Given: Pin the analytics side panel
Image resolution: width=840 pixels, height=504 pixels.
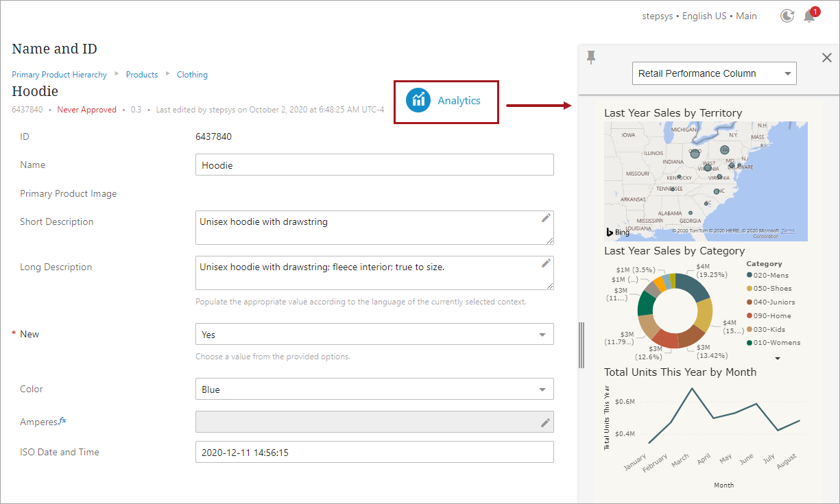Looking at the screenshot, I should click(x=591, y=58).
